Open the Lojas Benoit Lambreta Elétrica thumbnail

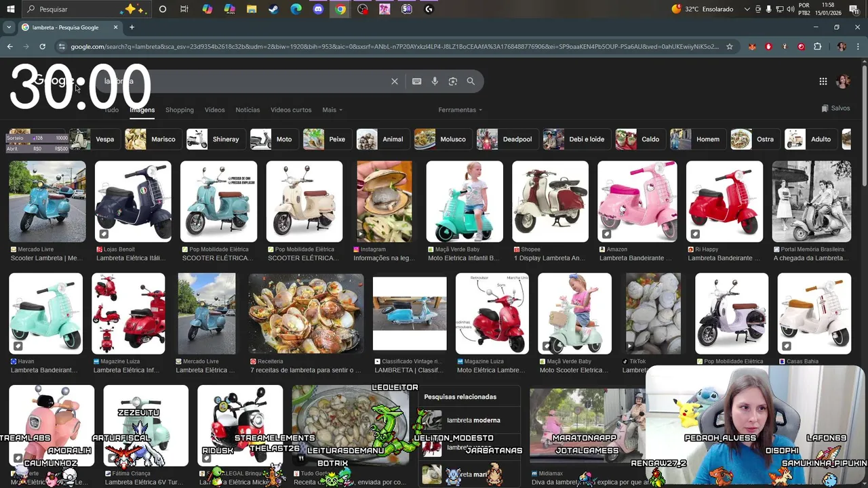[x=133, y=201]
